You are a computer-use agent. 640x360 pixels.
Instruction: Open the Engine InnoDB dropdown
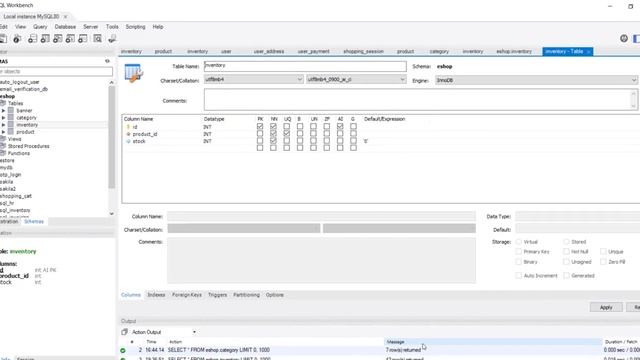click(x=634, y=80)
